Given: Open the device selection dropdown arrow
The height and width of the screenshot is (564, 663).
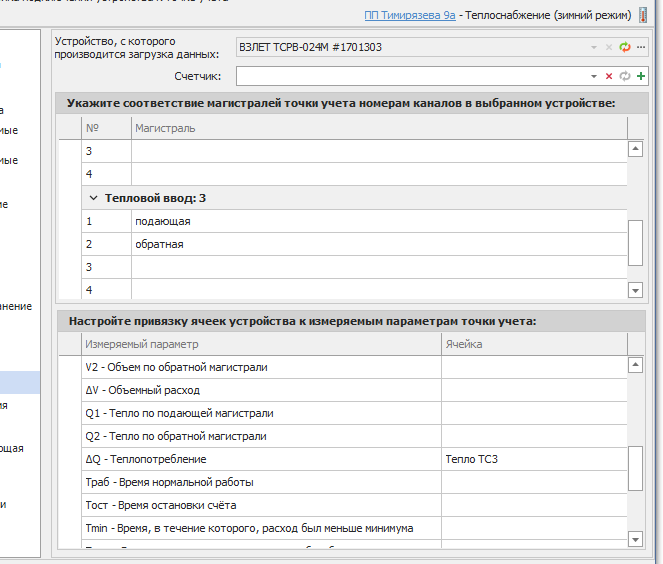Looking at the screenshot, I should pos(594,47).
